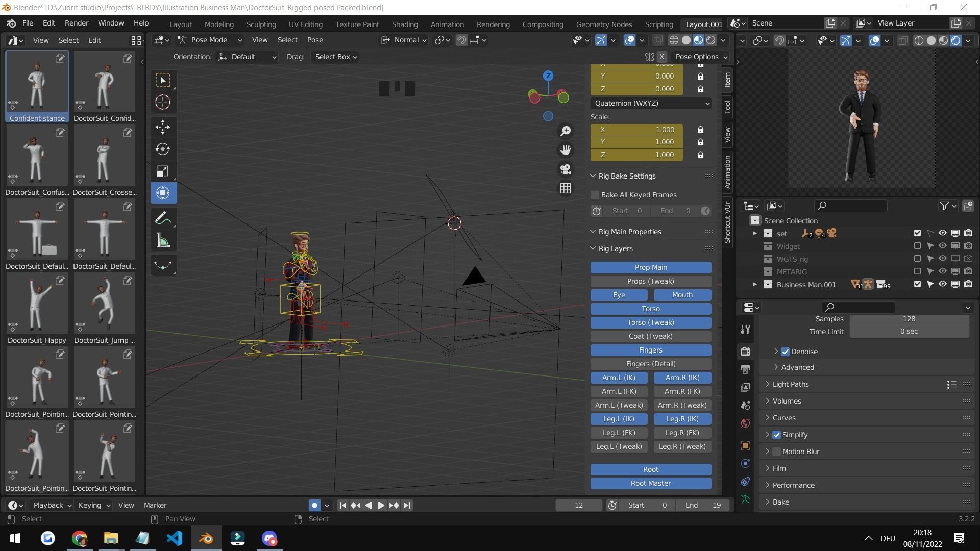
Task: Expand the Business Man.001 collection
Action: (755, 284)
